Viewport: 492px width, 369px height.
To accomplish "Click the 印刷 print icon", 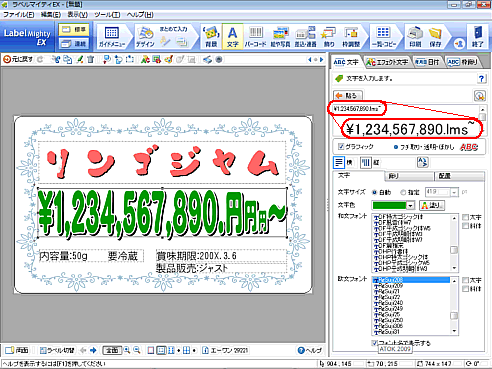I will [415, 37].
